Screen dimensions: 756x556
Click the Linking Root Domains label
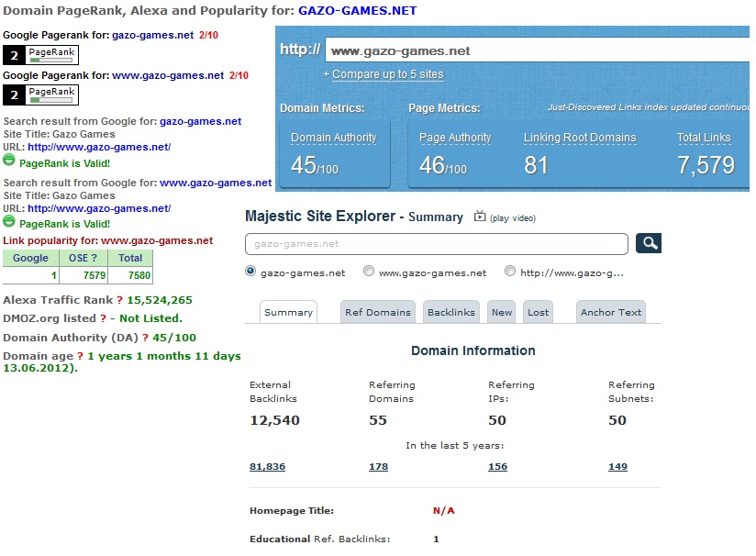coord(580,138)
